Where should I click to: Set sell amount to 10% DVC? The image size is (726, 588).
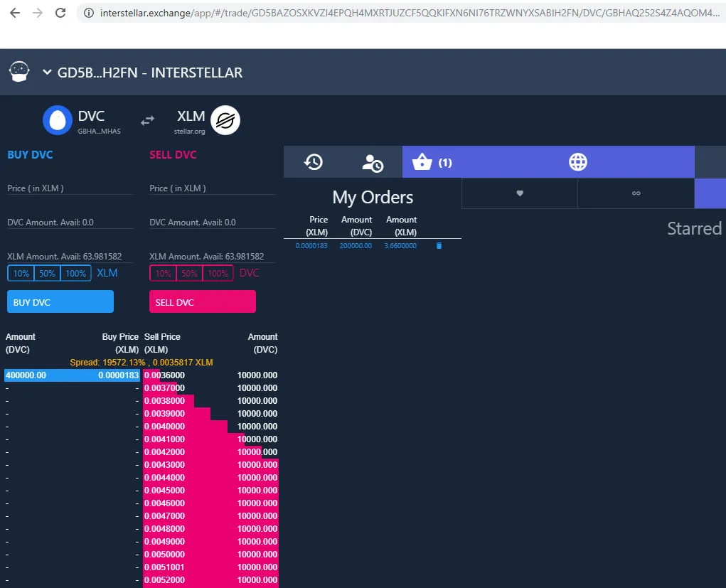point(163,273)
